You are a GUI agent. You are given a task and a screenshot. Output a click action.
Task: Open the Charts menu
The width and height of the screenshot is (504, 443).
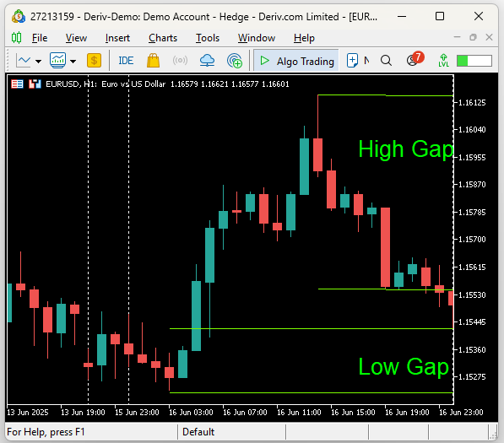click(163, 38)
